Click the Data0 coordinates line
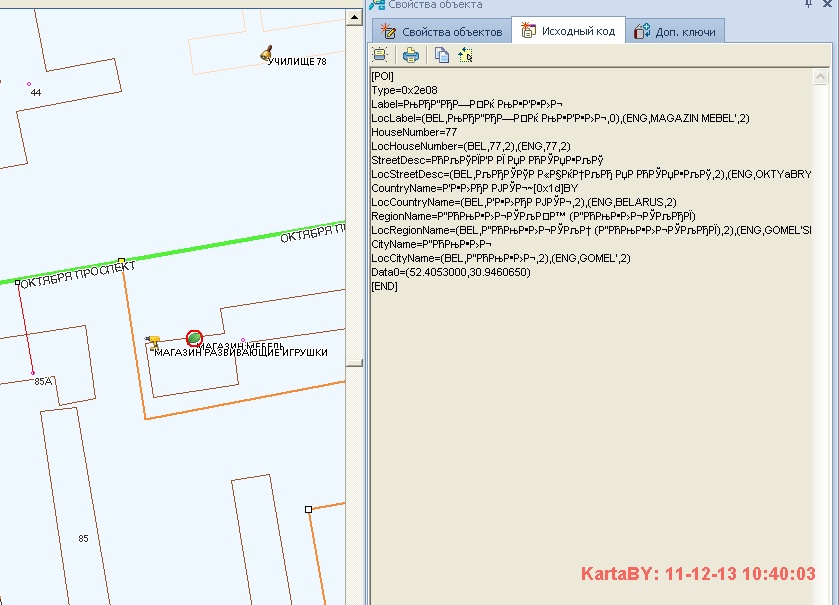 click(x=450, y=272)
